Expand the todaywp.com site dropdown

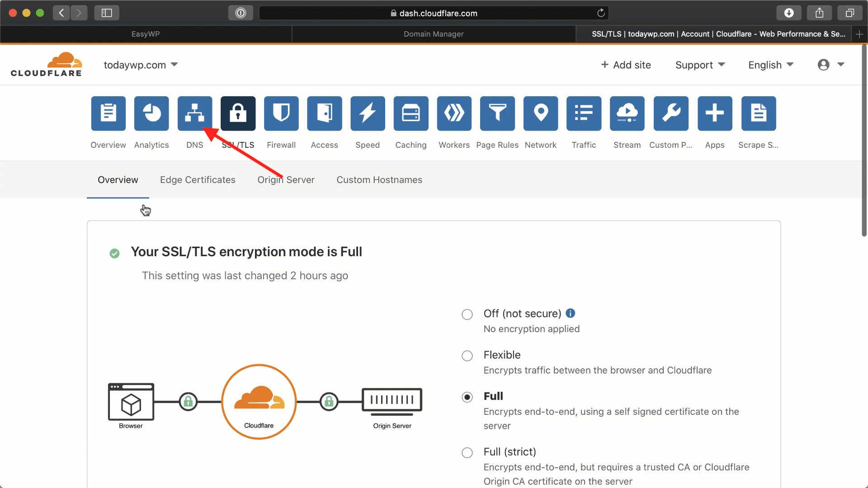[x=141, y=65]
